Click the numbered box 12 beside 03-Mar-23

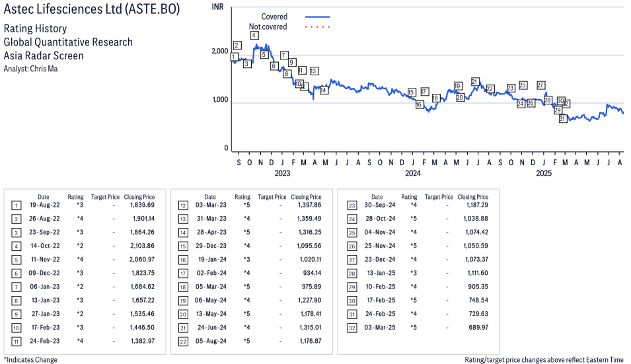pyautogui.click(x=183, y=206)
